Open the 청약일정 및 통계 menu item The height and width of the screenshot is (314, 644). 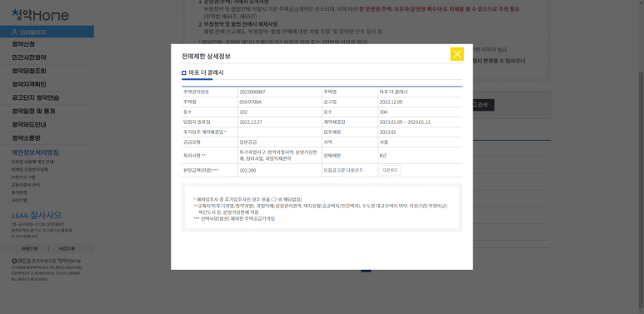coord(33,112)
